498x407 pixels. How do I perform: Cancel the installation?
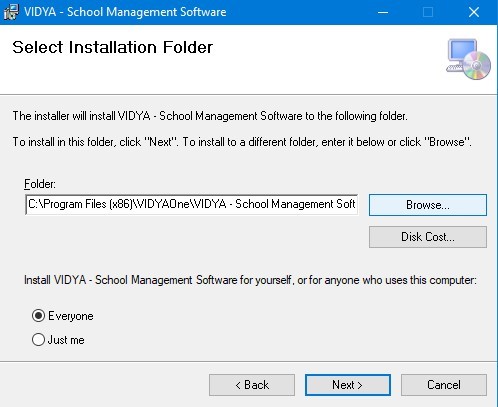pos(444,385)
